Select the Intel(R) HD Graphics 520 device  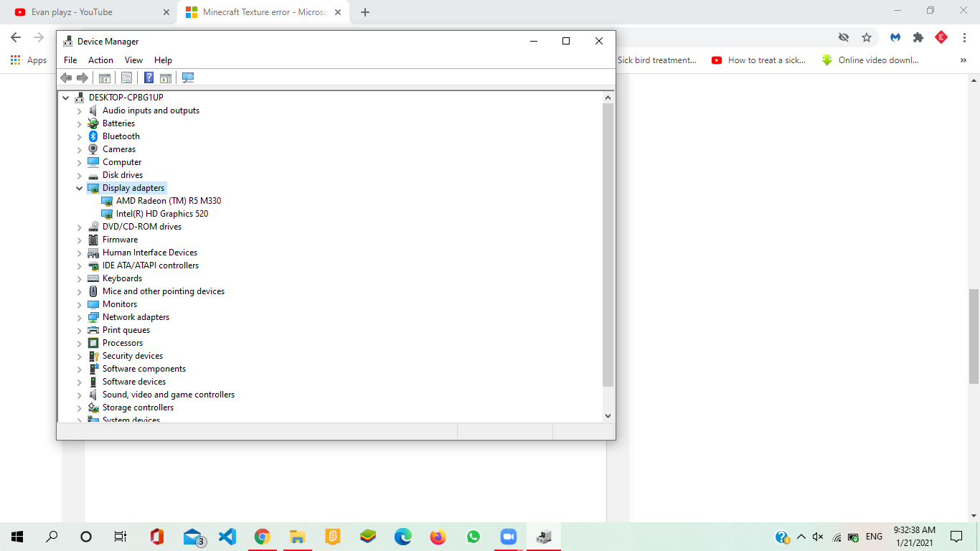(162, 214)
